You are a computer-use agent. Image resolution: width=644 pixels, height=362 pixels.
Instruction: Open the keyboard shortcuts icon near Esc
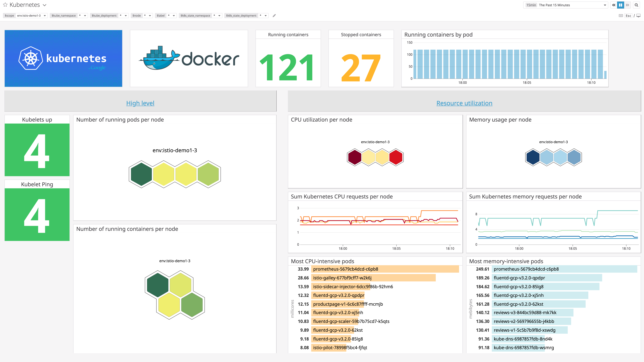coord(620,15)
